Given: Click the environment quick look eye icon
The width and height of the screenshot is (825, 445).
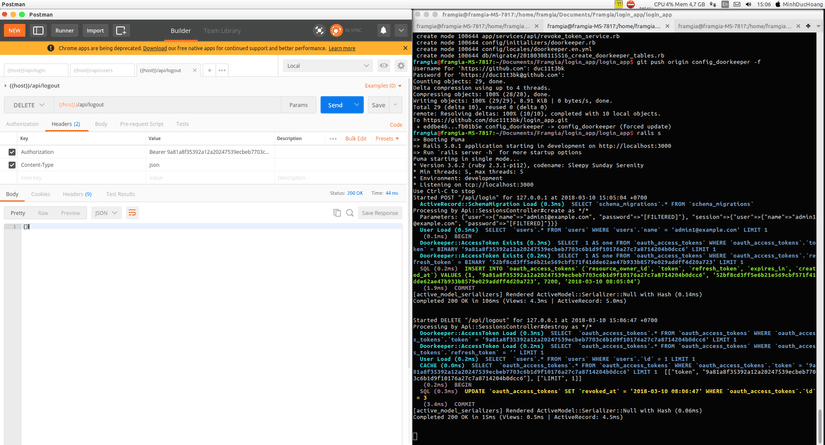Looking at the screenshot, I should coord(384,66).
